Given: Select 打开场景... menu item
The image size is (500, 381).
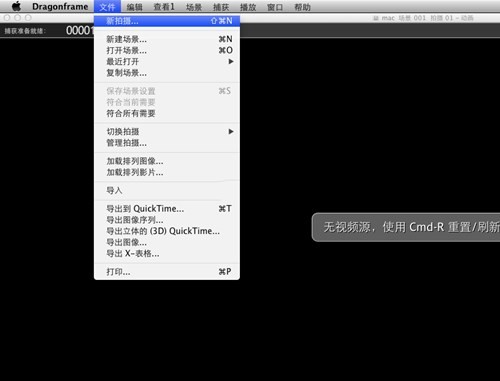Looking at the screenshot, I should click(167, 50).
